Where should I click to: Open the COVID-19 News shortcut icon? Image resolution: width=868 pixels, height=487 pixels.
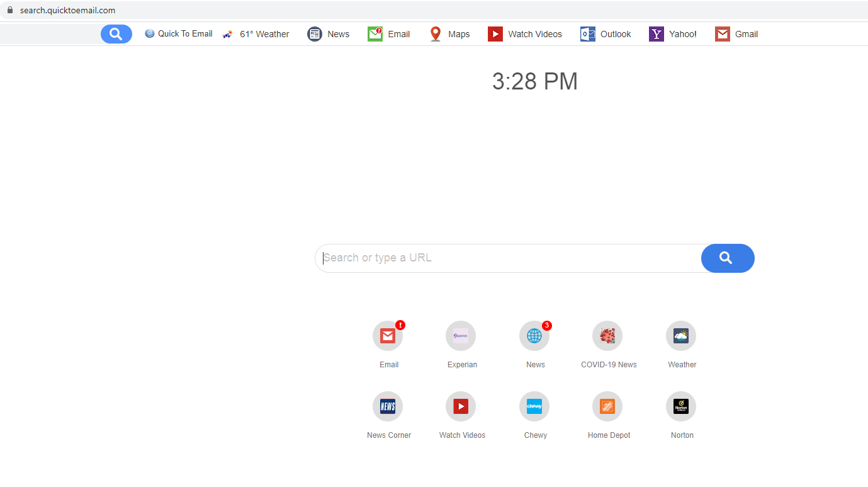pyautogui.click(x=607, y=336)
